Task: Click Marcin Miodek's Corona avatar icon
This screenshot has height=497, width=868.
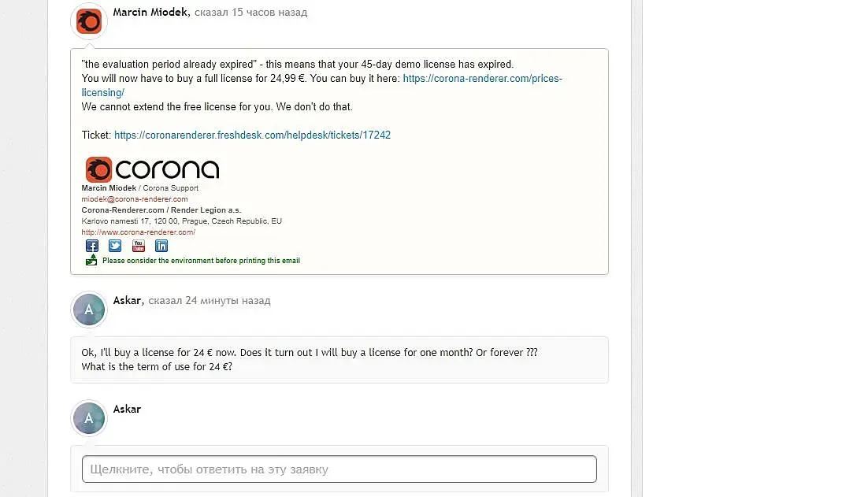Action: click(x=88, y=21)
